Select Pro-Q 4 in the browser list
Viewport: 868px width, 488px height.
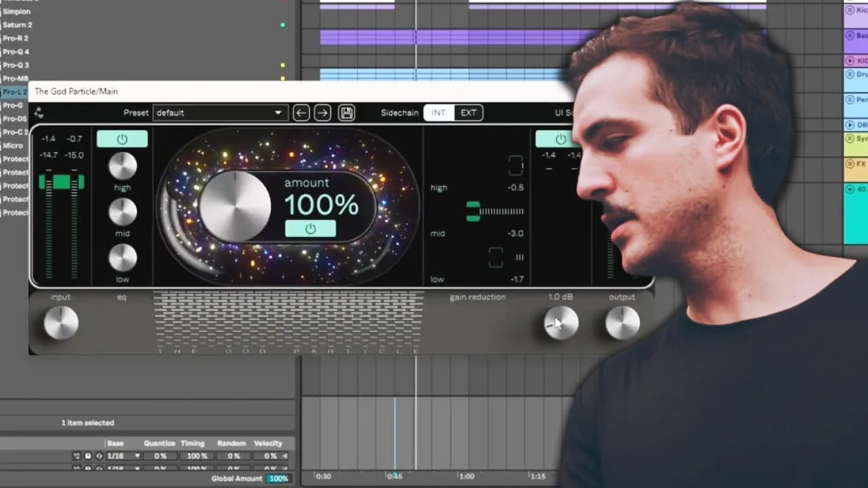pos(16,52)
